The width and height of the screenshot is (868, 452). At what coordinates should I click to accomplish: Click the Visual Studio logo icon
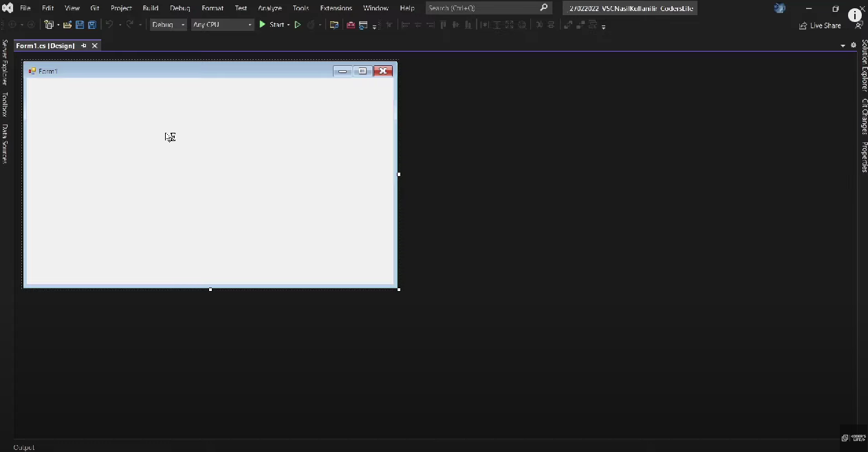point(7,8)
